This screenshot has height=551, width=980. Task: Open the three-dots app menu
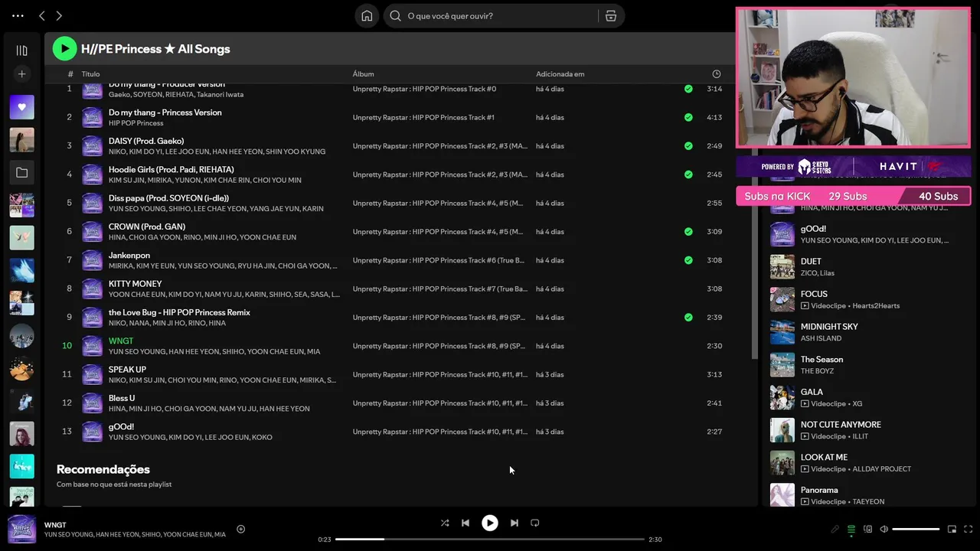pyautogui.click(x=18, y=16)
